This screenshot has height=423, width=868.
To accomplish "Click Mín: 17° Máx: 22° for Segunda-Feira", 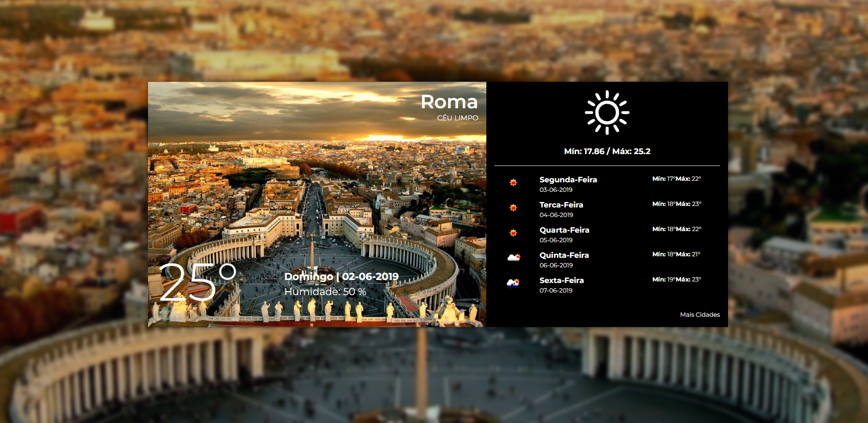I will [x=677, y=179].
